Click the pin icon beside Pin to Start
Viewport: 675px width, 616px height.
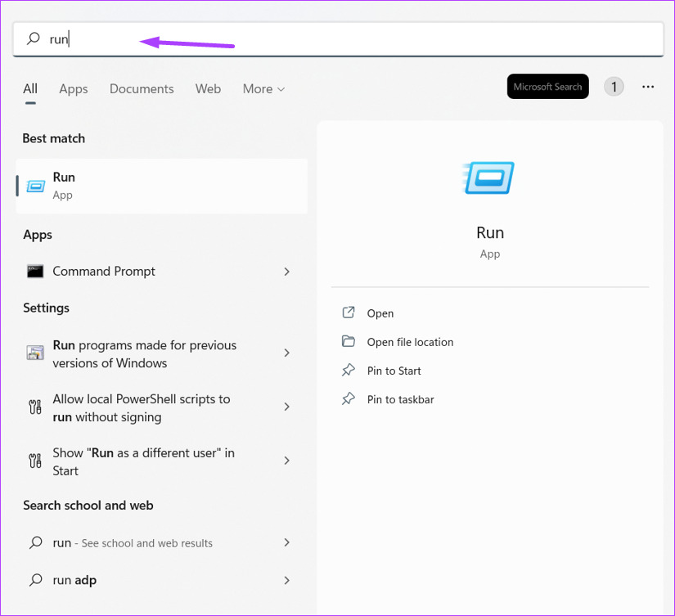tap(349, 371)
